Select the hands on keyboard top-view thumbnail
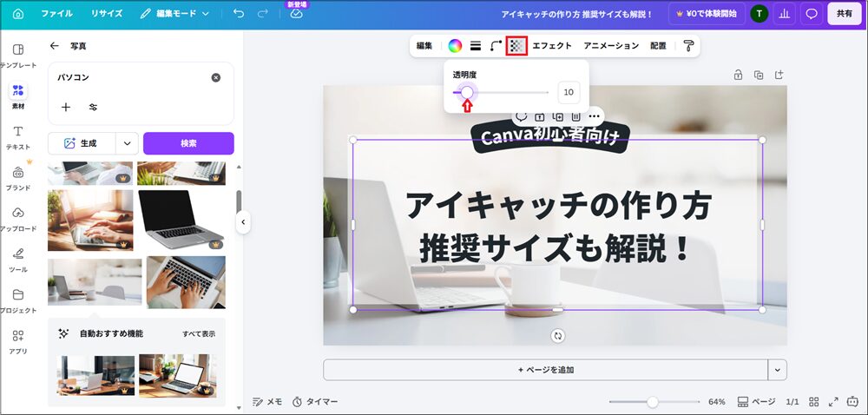Screen dimensions: 868x415 point(186,282)
